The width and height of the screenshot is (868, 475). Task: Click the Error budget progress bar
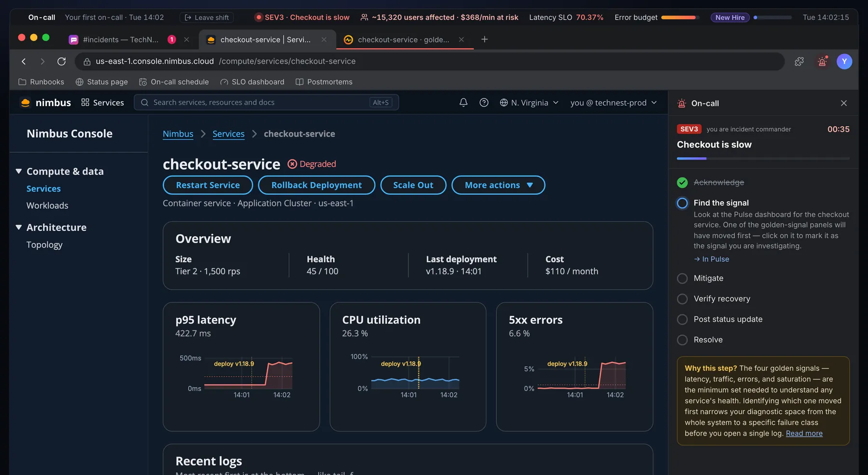(x=680, y=17)
